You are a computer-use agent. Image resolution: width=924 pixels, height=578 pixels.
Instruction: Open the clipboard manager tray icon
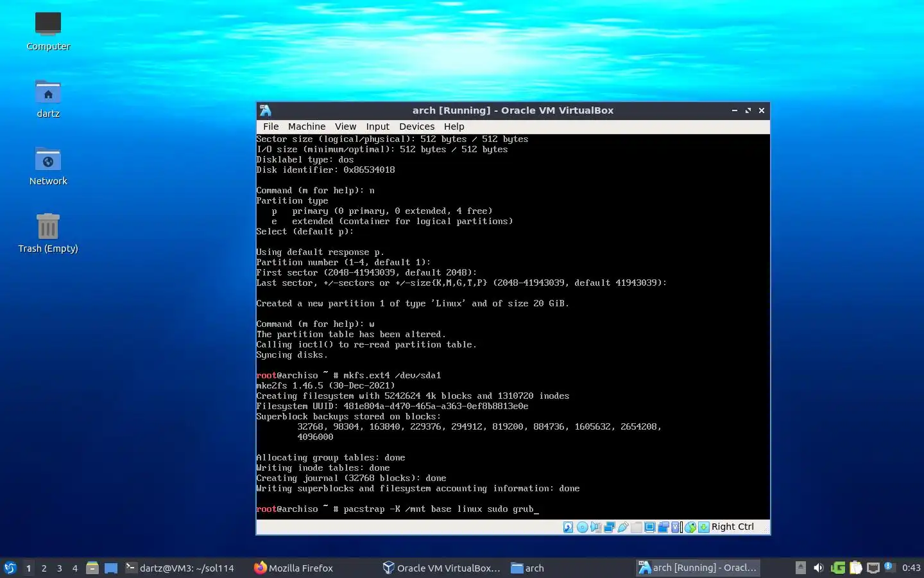click(855, 568)
